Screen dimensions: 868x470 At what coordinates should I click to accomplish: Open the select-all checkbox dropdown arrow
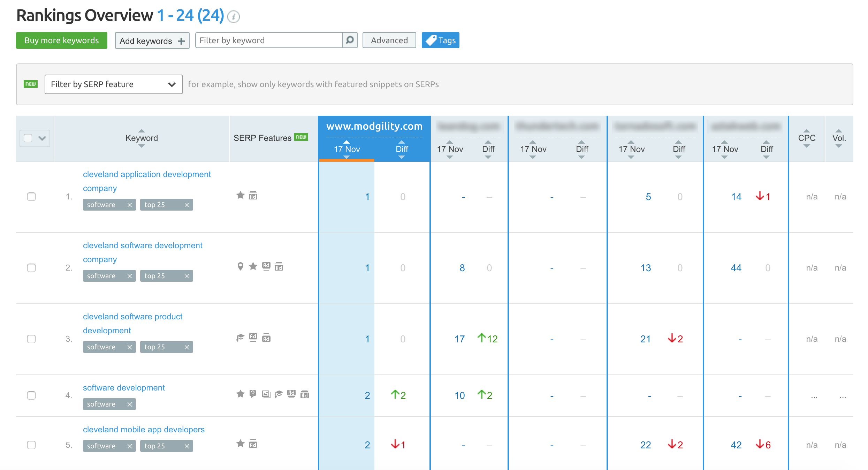pos(42,138)
